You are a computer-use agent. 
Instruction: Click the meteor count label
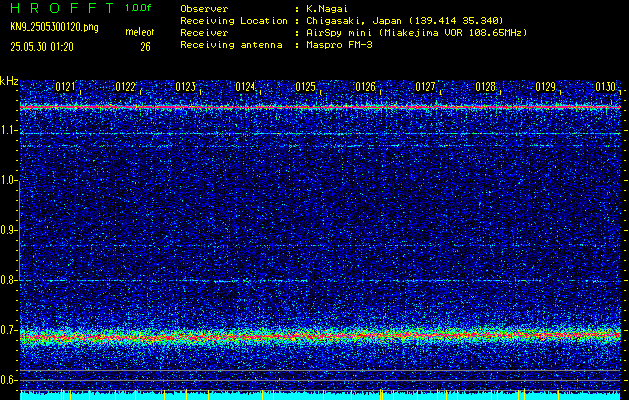point(140,32)
